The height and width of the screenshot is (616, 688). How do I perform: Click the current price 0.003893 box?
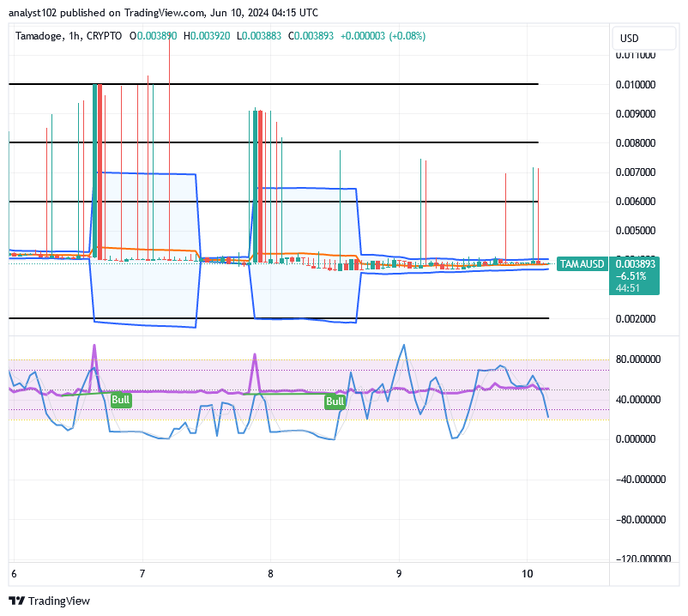point(635,264)
